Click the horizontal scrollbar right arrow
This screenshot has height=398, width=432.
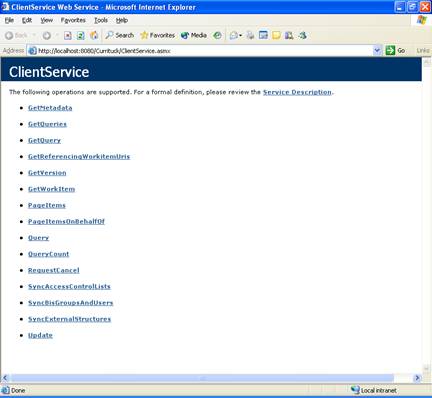pyautogui.click(x=417, y=378)
